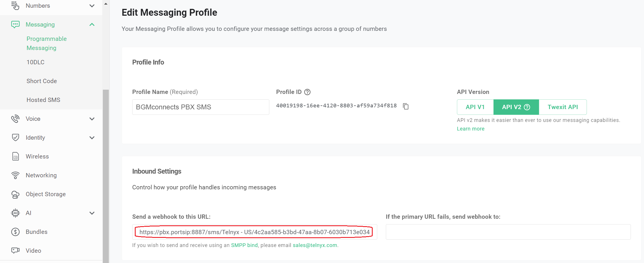Collapse the Messaging menu section
The height and width of the screenshot is (263, 644).
point(92,25)
